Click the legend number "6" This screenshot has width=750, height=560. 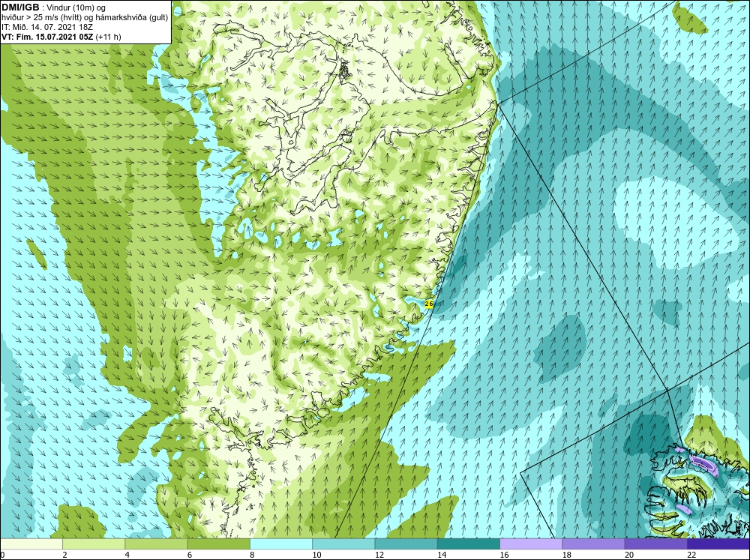tap(190, 555)
